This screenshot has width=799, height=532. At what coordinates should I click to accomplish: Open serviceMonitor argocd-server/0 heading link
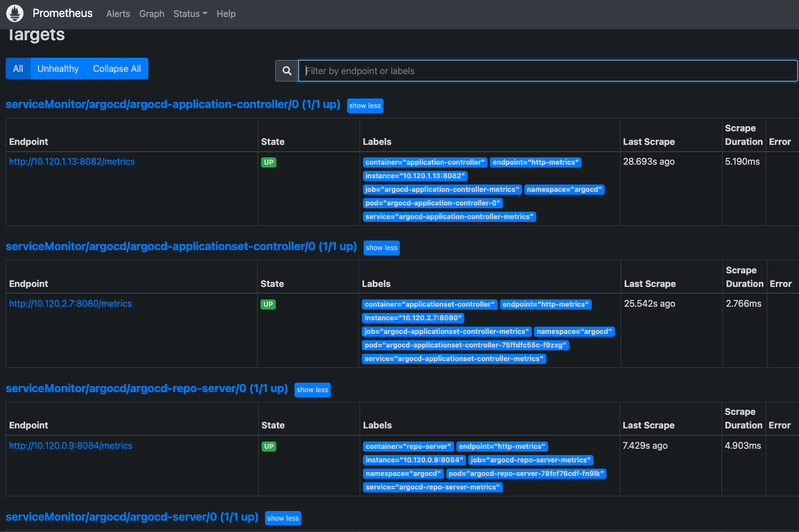[132, 517]
